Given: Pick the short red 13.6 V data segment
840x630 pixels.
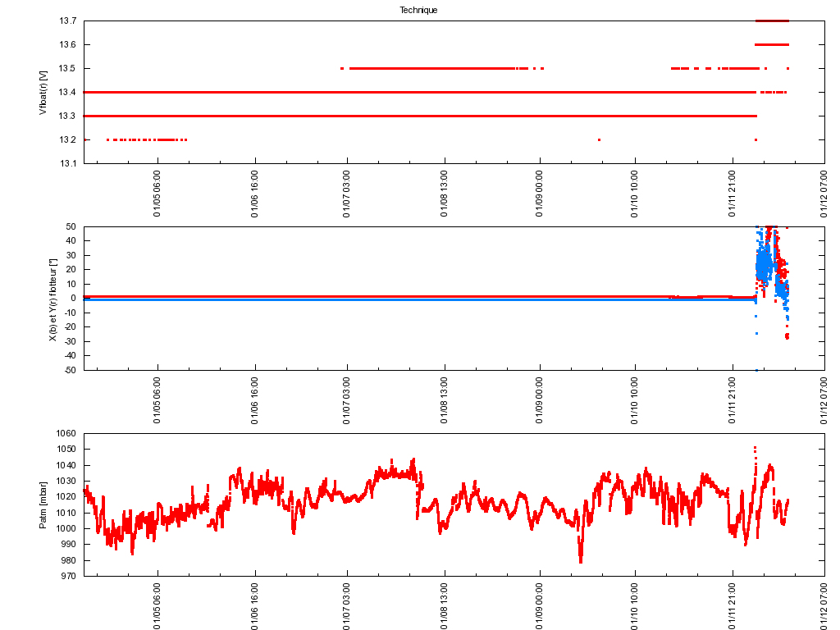Looking at the screenshot, I should tap(771, 44).
